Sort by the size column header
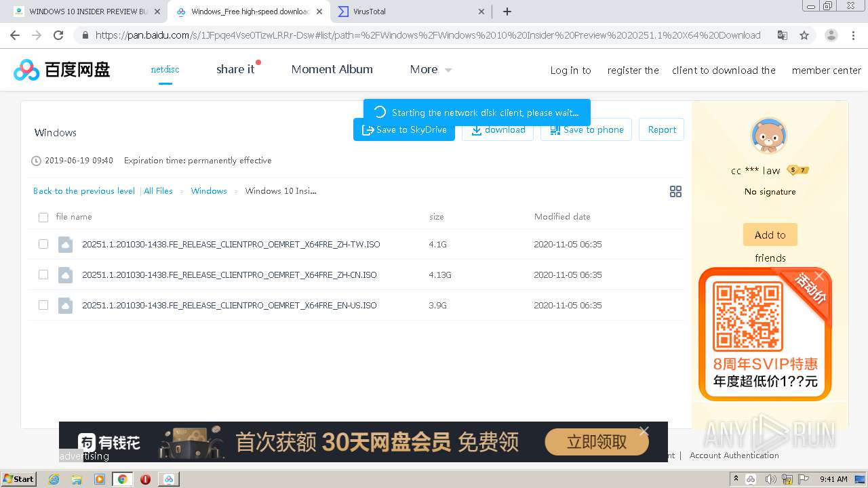 click(x=437, y=217)
